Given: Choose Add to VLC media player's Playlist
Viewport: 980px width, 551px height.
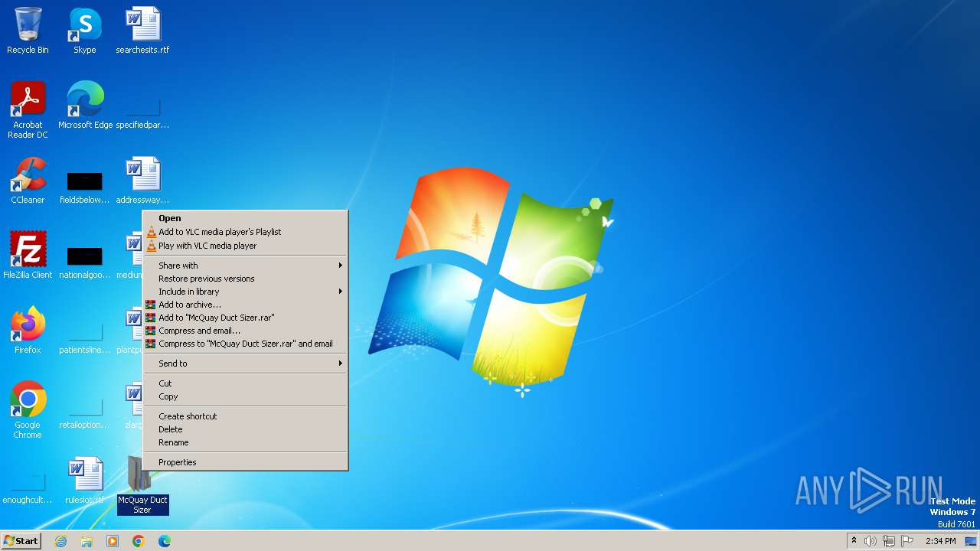Looking at the screenshot, I should [246, 232].
